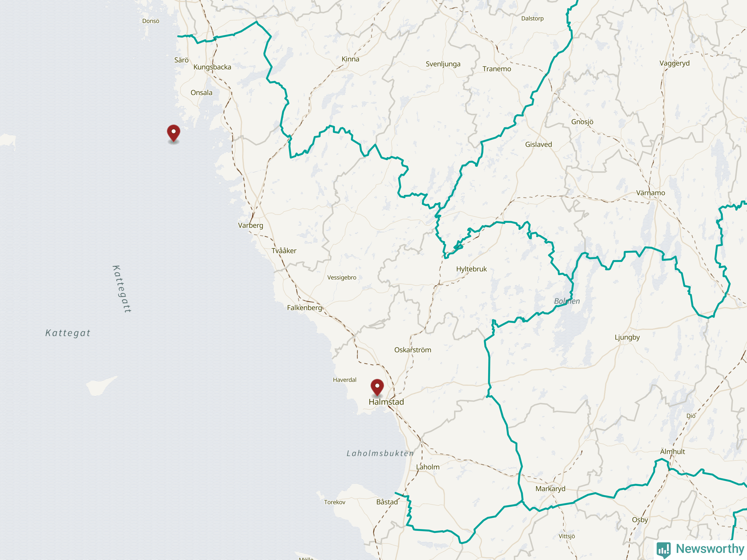
Task: Click the Oskarström label
Action: (413, 350)
